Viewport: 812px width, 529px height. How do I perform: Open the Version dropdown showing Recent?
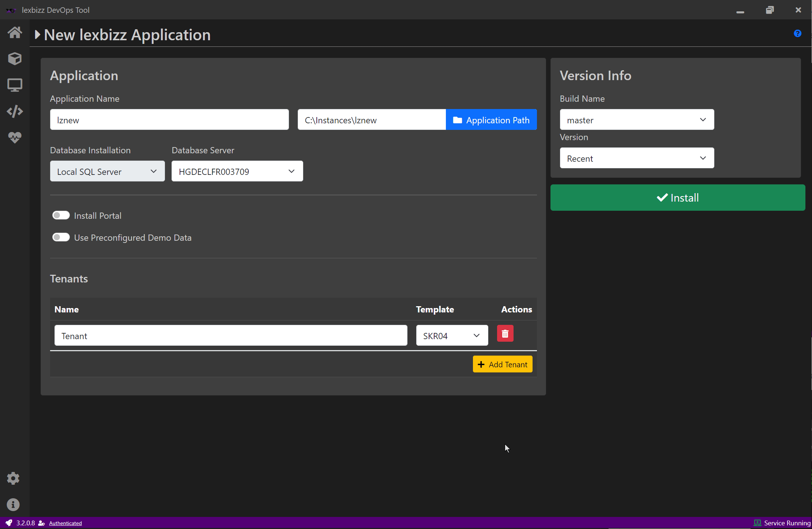pyautogui.click(x=637, y=158)
